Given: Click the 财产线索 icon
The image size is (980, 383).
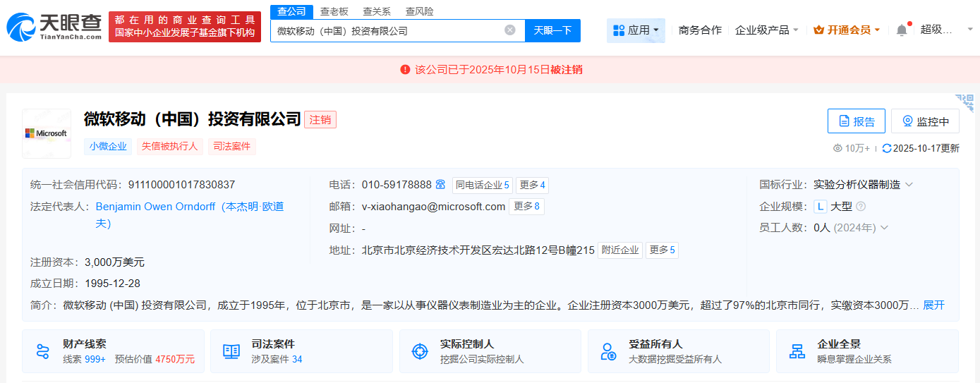Looking at the screenshot, I should [43, 351].
